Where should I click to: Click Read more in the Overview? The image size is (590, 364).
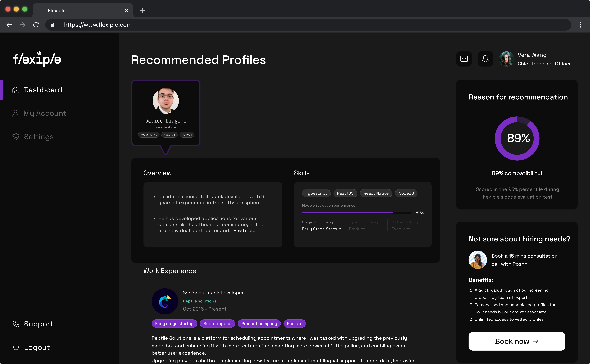click(244, 231)
